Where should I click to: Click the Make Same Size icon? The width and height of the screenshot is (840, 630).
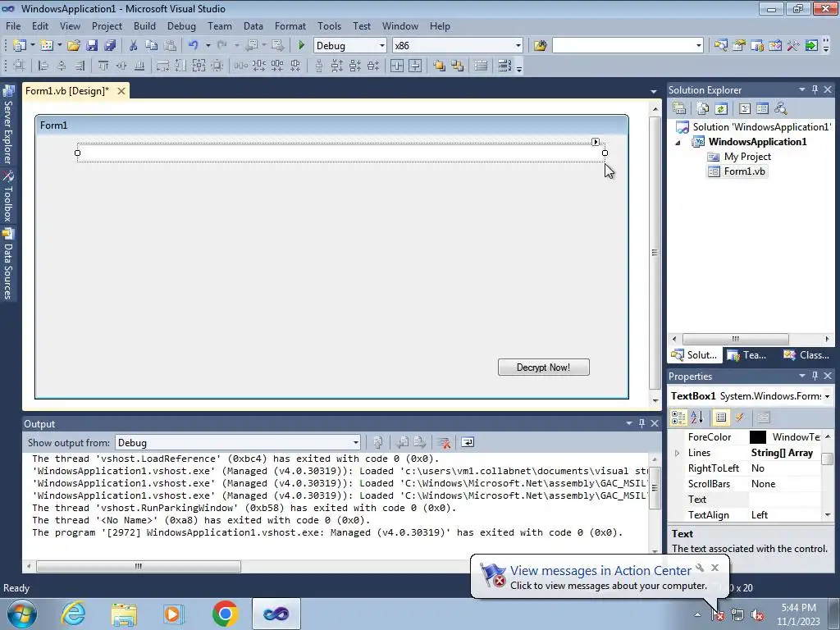point(199,66)
